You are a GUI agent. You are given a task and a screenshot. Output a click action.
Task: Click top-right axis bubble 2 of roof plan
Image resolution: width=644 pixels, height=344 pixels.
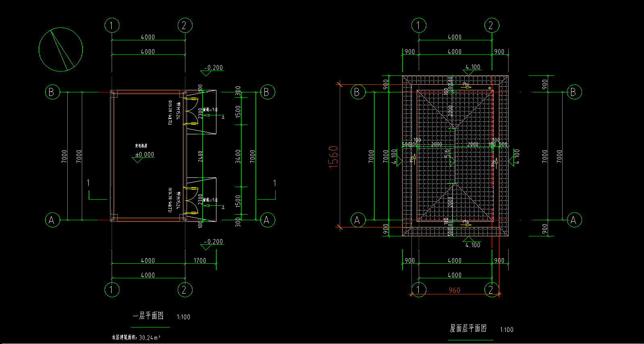(491, 25)
